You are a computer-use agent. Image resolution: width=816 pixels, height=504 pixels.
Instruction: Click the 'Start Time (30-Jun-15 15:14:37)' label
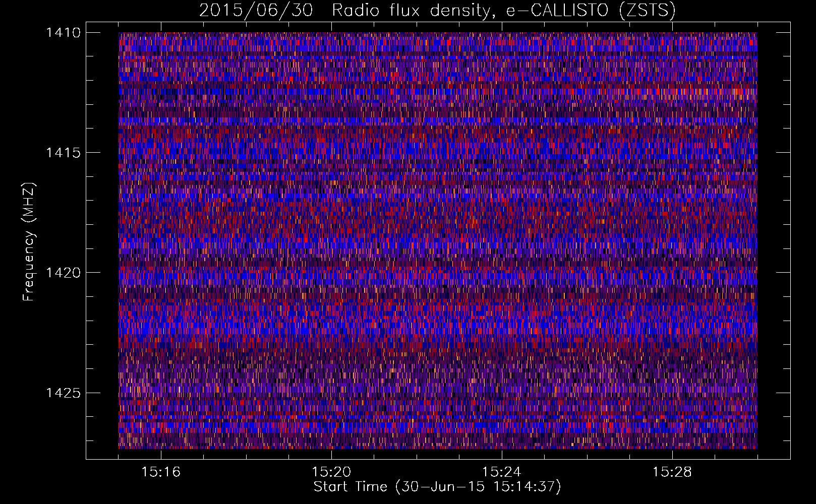pos(437,487)
